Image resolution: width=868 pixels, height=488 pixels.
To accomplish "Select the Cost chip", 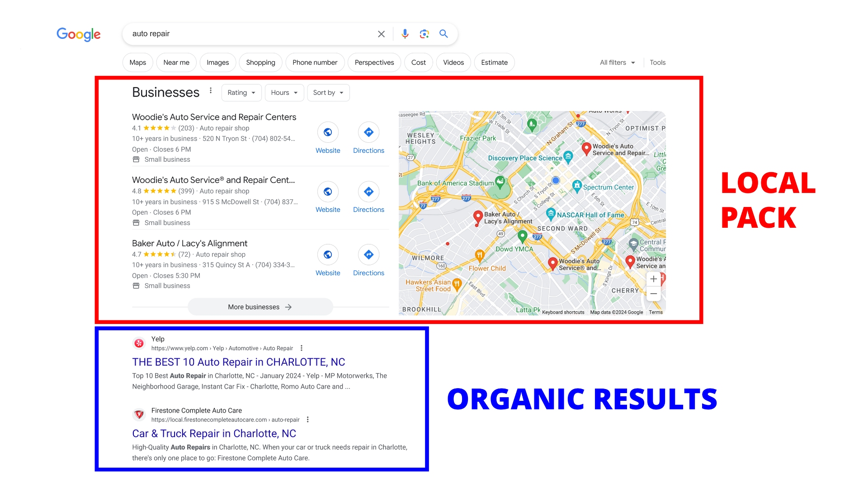I will click(x=419, y=62).
